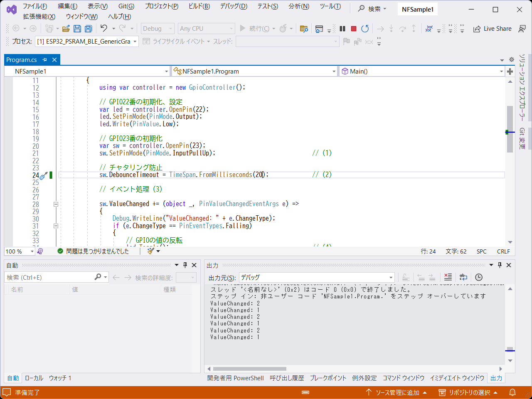Collapse the code block at line 28
This screenshot has height=399, width=532.
55,204
